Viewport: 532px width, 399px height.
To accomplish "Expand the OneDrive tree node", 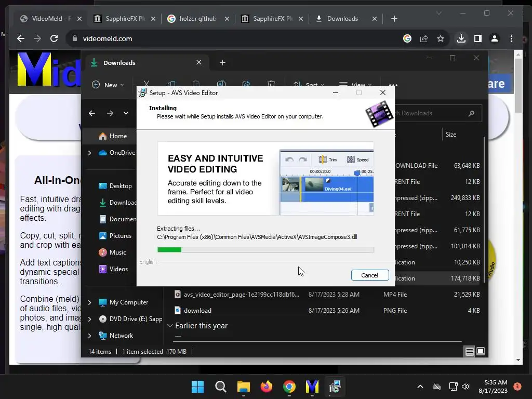I will [89, 153].
